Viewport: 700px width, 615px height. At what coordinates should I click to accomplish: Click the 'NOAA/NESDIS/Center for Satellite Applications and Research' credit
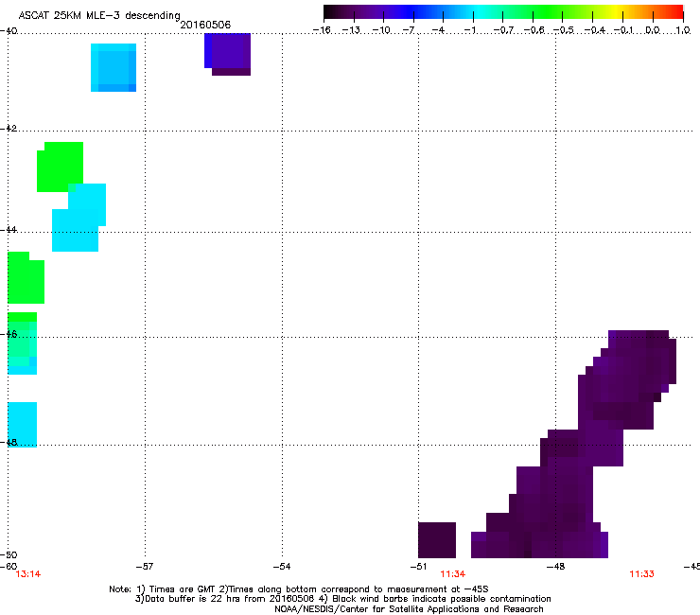(x=409, y=609)
